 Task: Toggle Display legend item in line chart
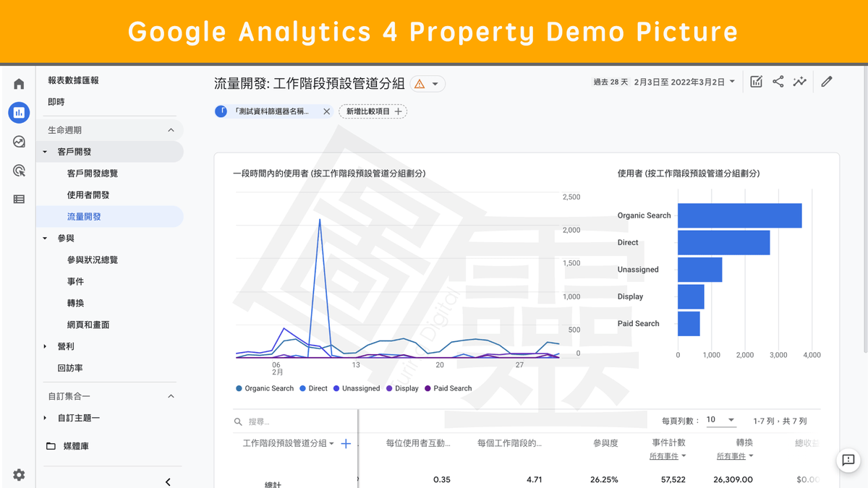402,388
